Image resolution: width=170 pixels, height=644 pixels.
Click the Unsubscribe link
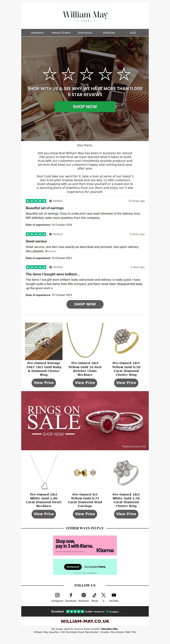(109, 629)
